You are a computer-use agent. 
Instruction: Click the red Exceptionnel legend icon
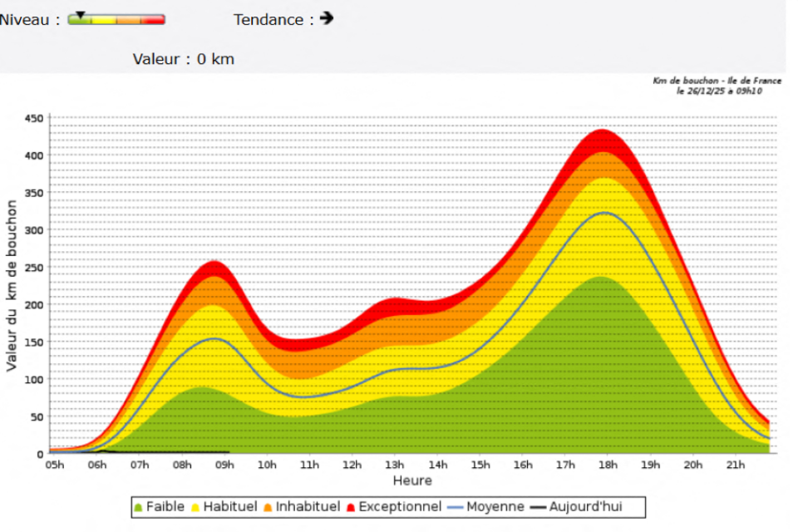(x=350, y=507)
